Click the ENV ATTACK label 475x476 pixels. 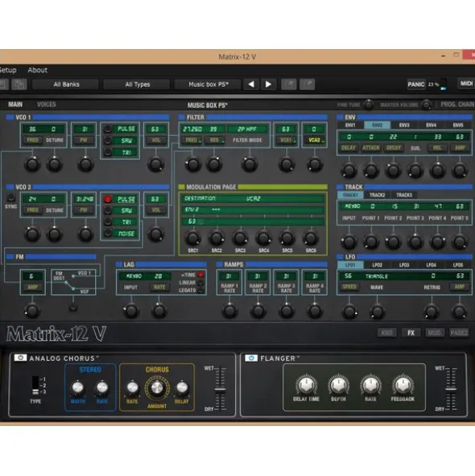[371, 148]
